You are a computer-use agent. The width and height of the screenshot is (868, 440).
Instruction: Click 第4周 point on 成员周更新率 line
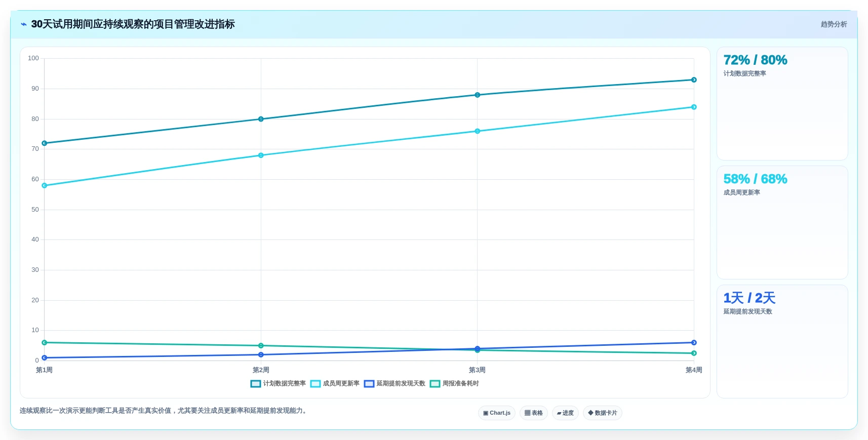[x=694, y=107]
